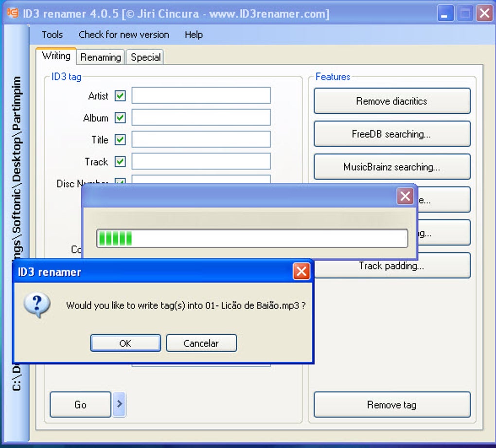Image resolution: width=496 pixels, height=448 pixels.
Task: Click the Album text field
Action: click(201, 117)
